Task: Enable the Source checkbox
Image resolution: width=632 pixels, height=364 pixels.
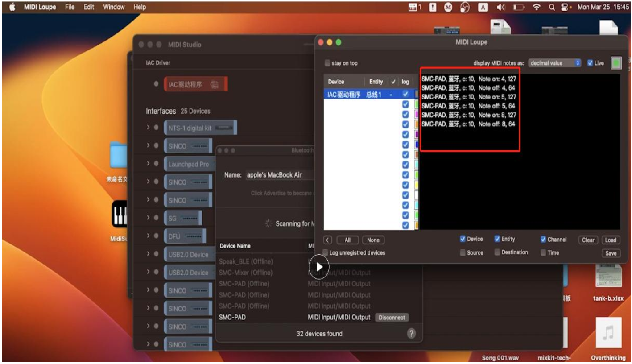Action: [x=463, y=252]
